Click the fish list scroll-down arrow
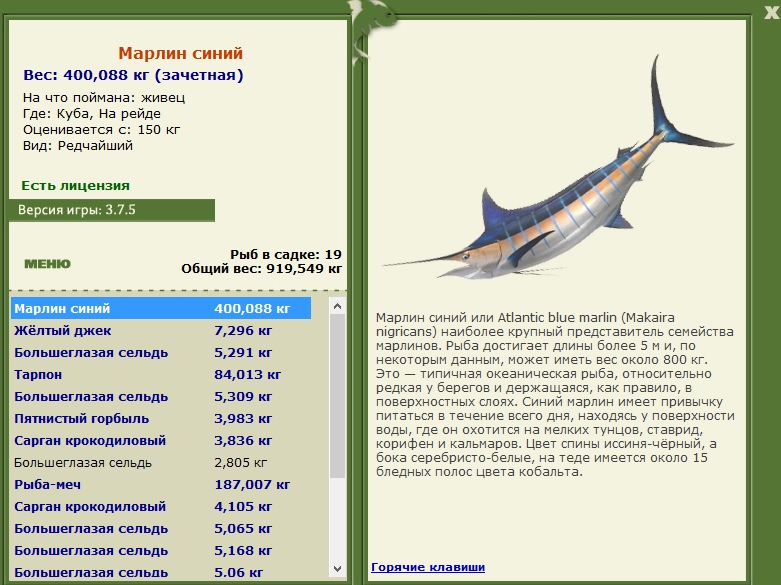Viewport: 781px width, 585px height. [337, 569]
